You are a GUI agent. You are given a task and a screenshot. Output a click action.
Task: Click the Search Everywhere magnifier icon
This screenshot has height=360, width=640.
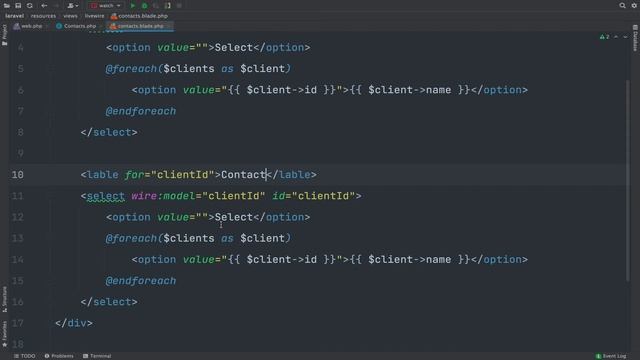point(622,6)
